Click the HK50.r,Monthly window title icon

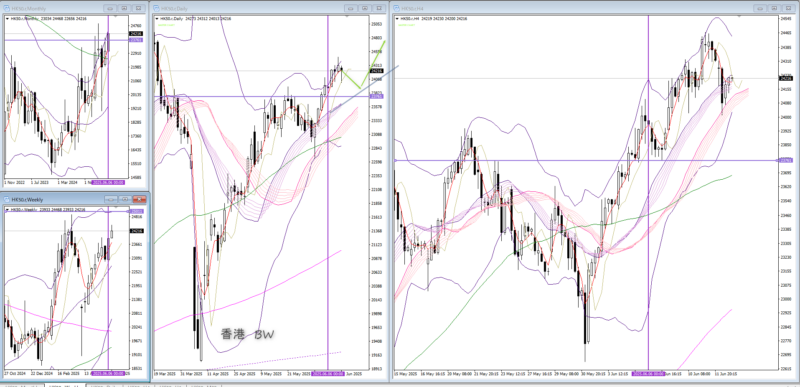6,8
